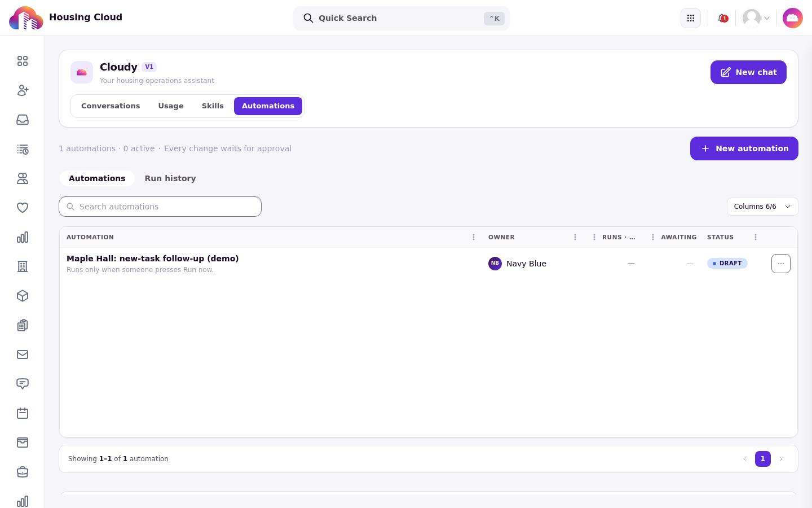The image size is (812, 508).
Task: Open the chat message icon in the sidebar
Action: click(x=23, y=384)
